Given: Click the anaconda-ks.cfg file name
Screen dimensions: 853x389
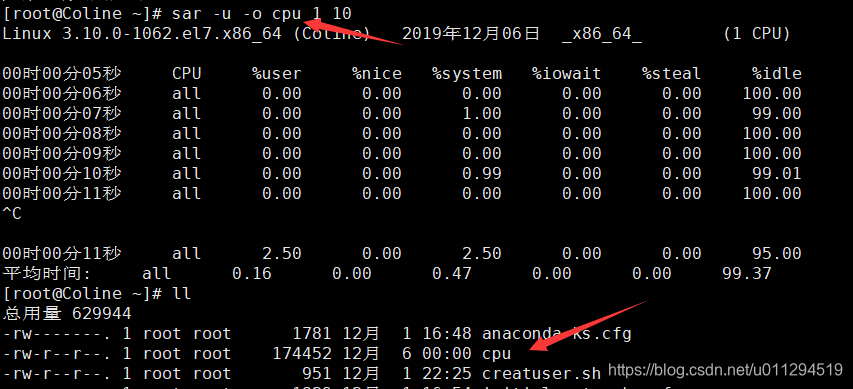Looking at the screenshot, I should tap(557, 333).
